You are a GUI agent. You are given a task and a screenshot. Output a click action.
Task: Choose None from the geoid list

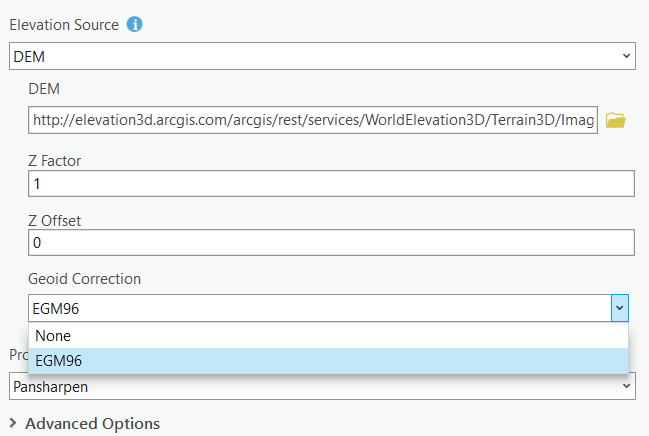[53, 336]
